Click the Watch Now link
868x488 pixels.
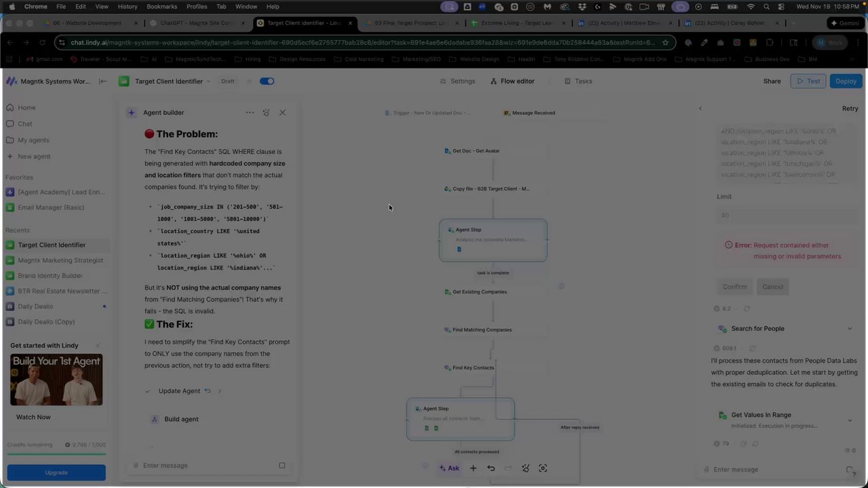[33, 417]
